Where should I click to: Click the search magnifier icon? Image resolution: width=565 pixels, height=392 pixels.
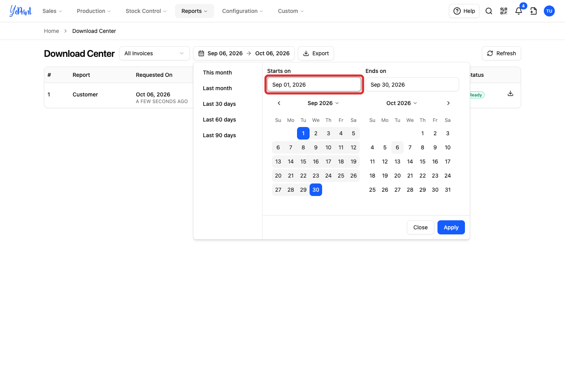point(489,11)
